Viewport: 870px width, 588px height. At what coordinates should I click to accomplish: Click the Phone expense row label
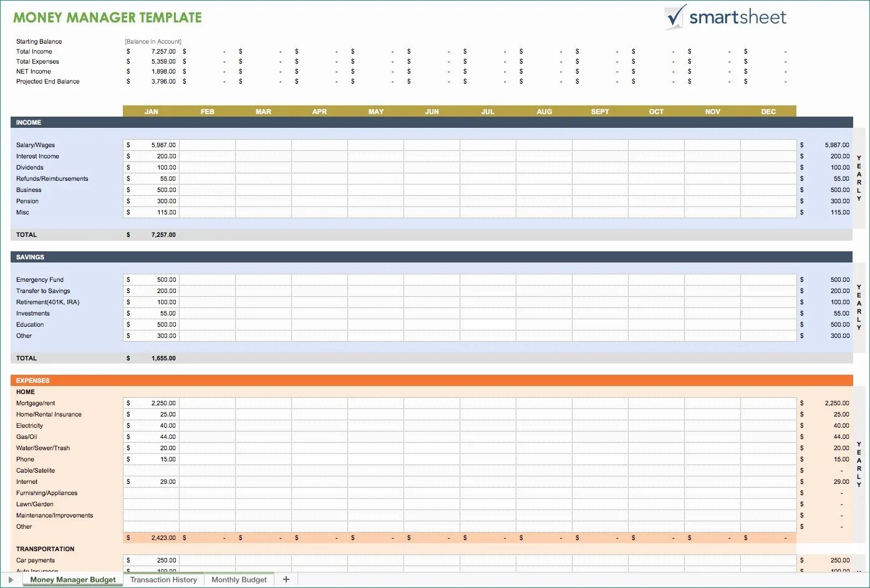coord(25,460)
